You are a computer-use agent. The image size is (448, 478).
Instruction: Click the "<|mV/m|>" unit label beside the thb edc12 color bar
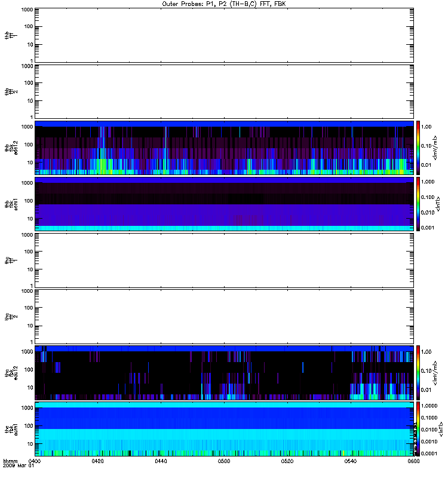tap(435, 148)
